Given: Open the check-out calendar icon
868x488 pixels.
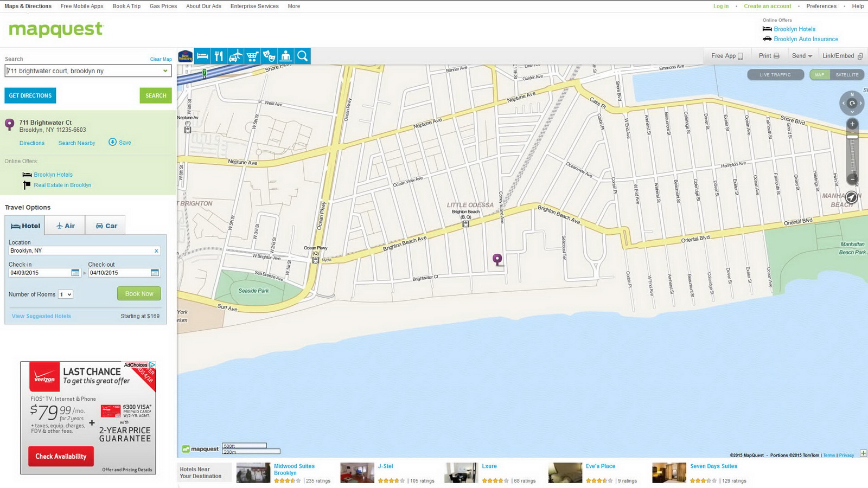Looking at the screenshot, I should pyautogui.click(x=155, y=273).
